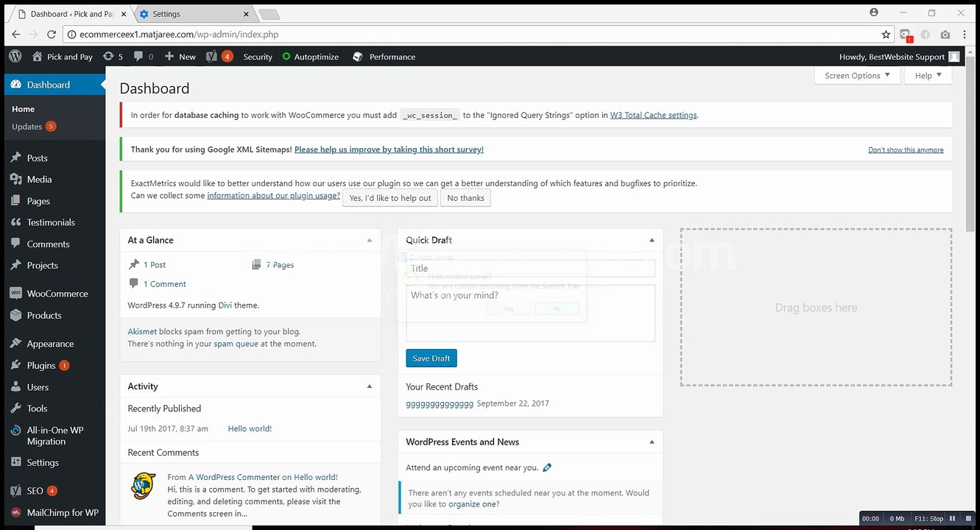Open the gggggggggggggg recent draft
Image resolution: width=980 pixels, height=530 pixels.
pos(440,403)
